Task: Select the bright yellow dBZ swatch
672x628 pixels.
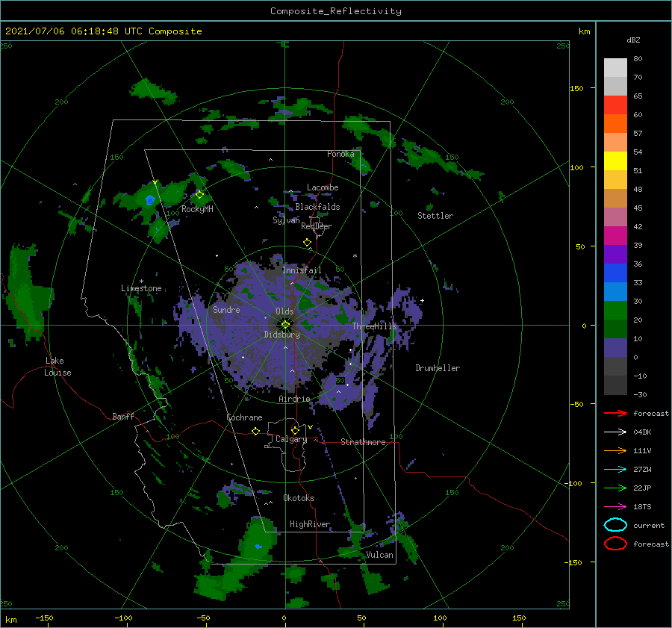Action: [615, 161]
